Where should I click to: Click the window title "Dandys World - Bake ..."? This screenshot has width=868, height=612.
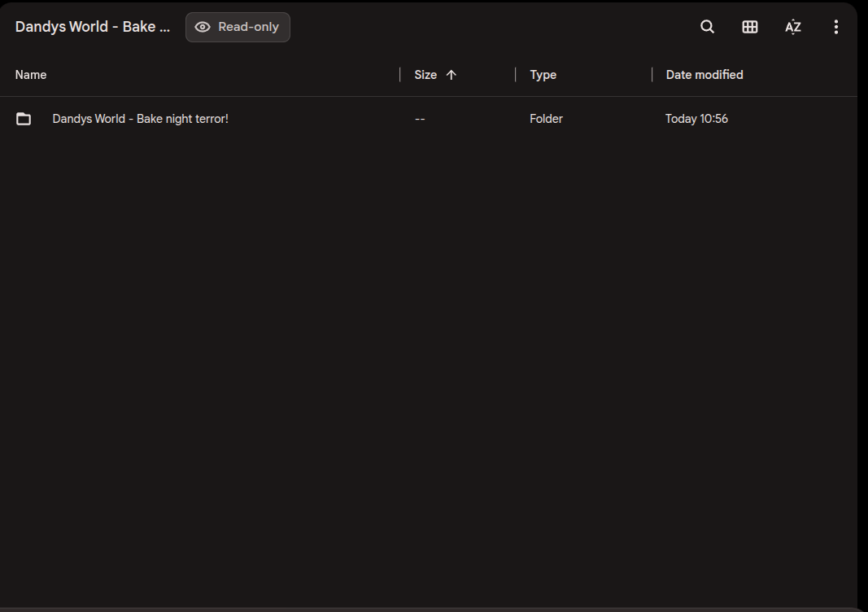[93, 27]
